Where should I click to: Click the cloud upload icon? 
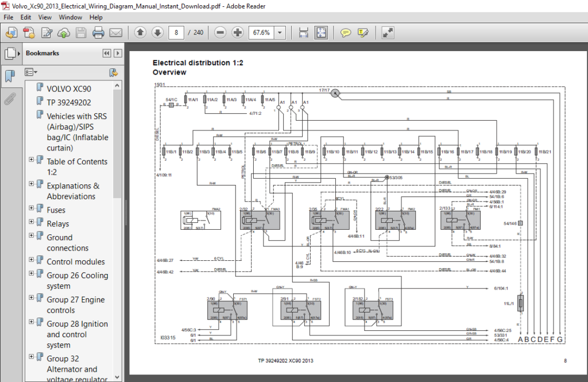click(64, 33)
